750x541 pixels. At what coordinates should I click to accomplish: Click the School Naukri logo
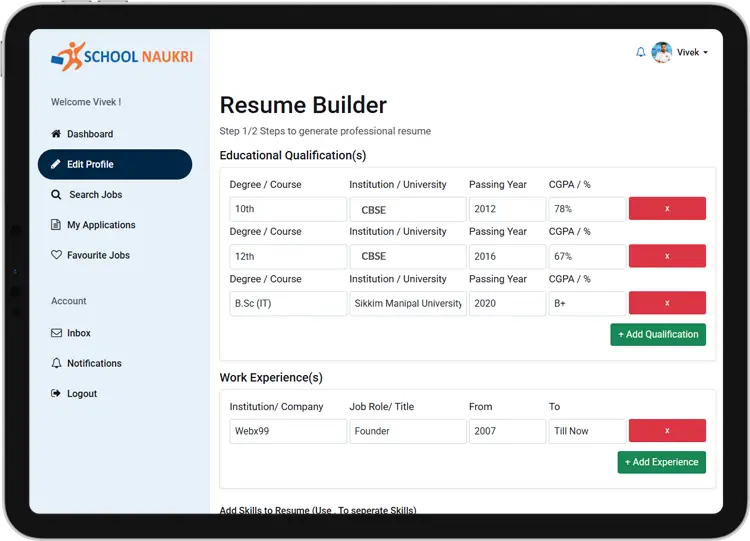(x=122, y=56)
